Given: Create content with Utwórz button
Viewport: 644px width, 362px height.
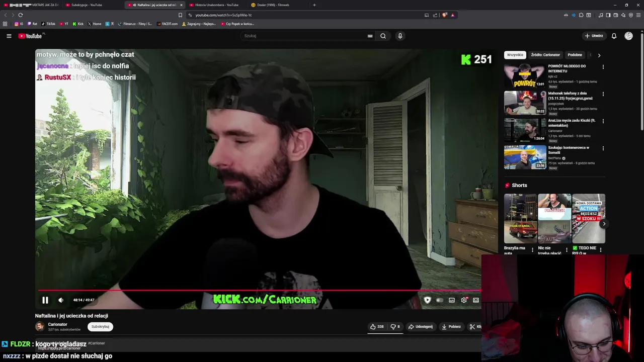Looking at the screenshot, I should (594, 36).
